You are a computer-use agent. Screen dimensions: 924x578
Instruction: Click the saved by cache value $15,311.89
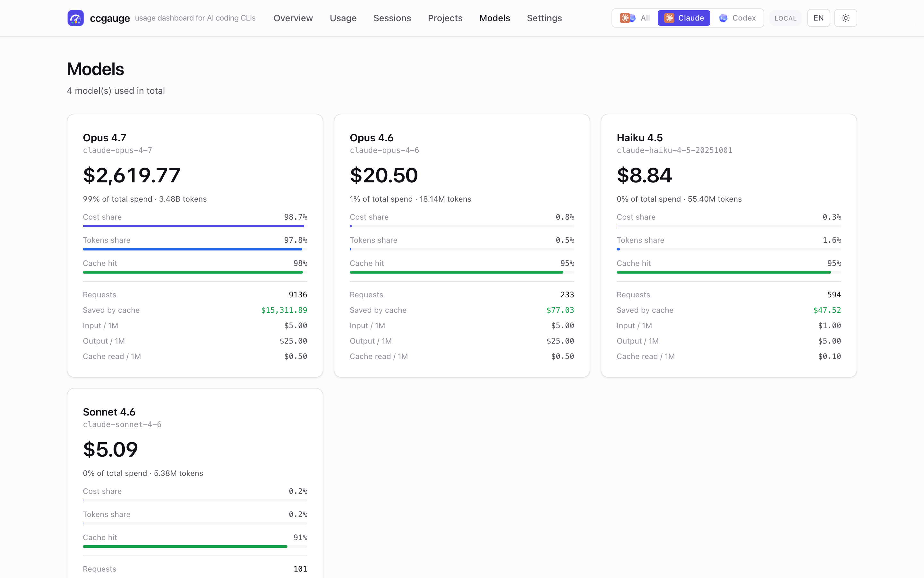pyautogui.click(x=284, y=310)
